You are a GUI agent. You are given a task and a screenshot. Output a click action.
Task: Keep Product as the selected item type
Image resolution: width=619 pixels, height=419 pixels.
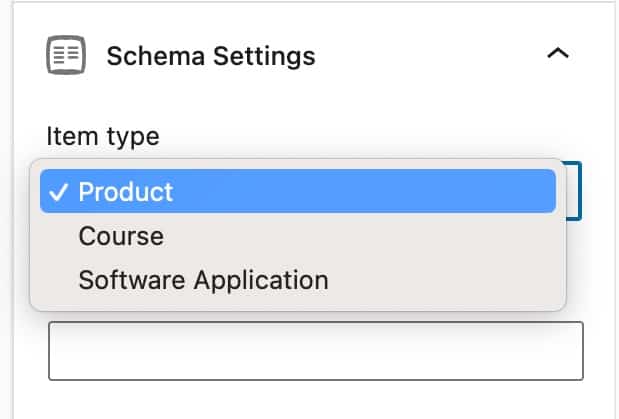pos(298,191)
